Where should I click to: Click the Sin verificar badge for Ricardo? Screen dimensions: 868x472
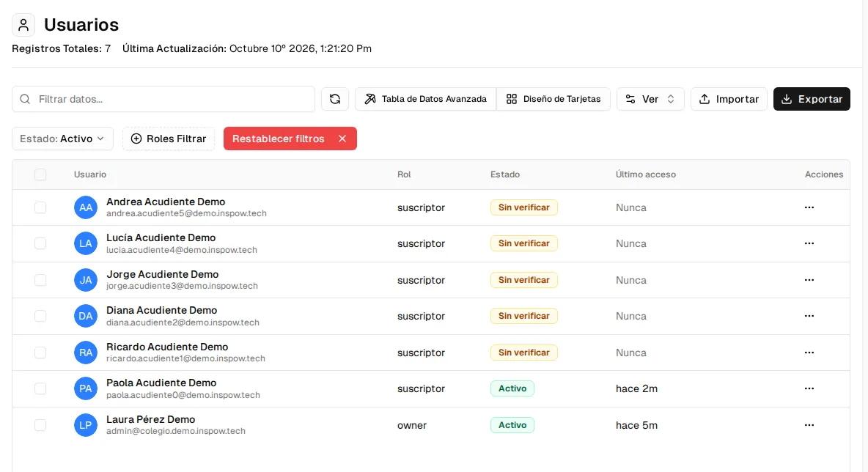(523, 353)
